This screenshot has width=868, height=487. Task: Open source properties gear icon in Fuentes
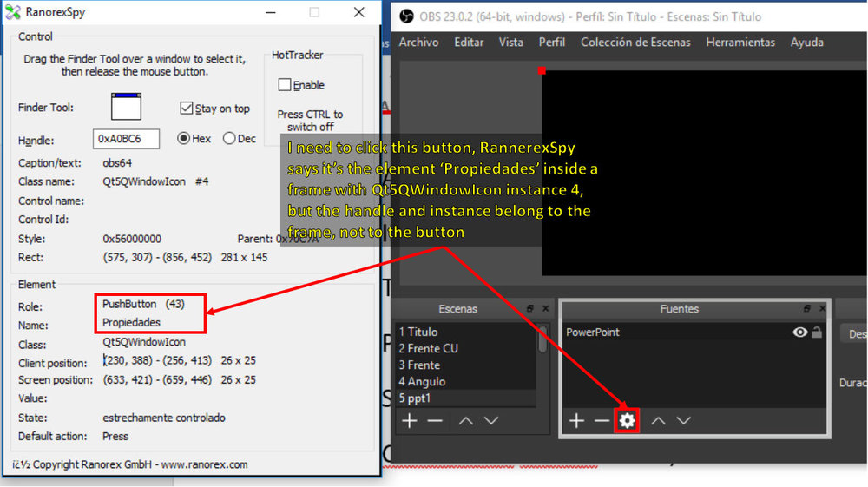point(627,421)
